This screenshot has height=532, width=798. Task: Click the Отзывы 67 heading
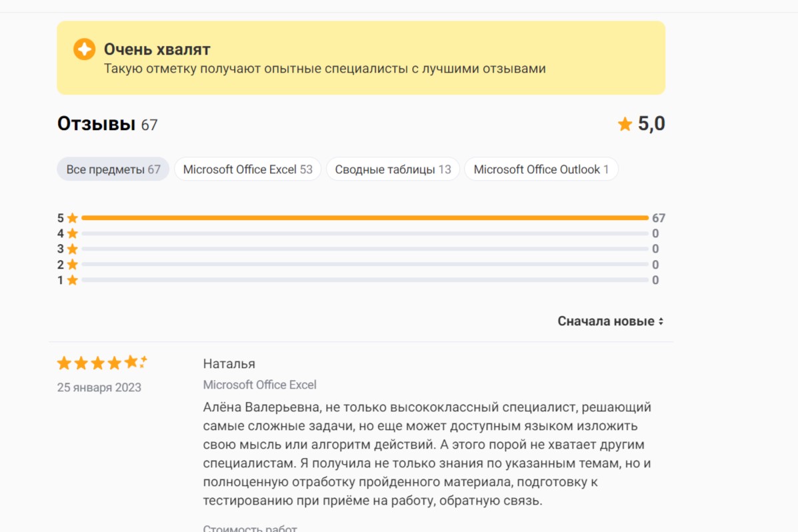coord(107,124)
